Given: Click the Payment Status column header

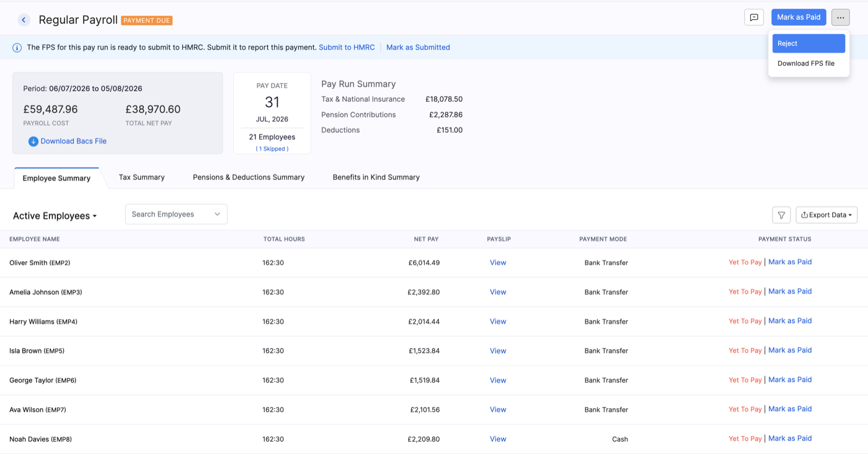Looking at the screenshot, I should pos(785,239).
